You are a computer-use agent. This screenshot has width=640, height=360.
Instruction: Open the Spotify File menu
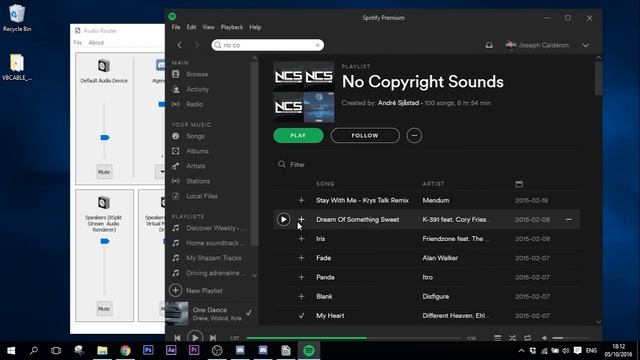click(176, 27)
